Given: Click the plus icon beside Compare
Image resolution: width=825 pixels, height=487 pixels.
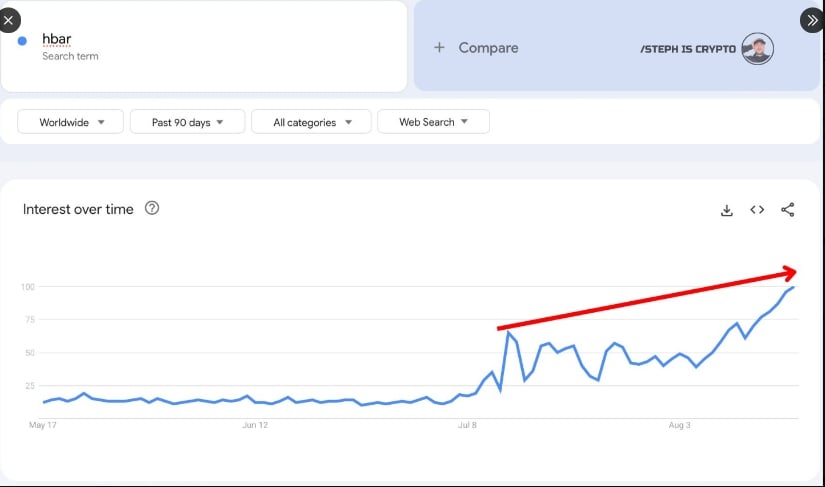Looking at the screenshot, I should 439,48.
